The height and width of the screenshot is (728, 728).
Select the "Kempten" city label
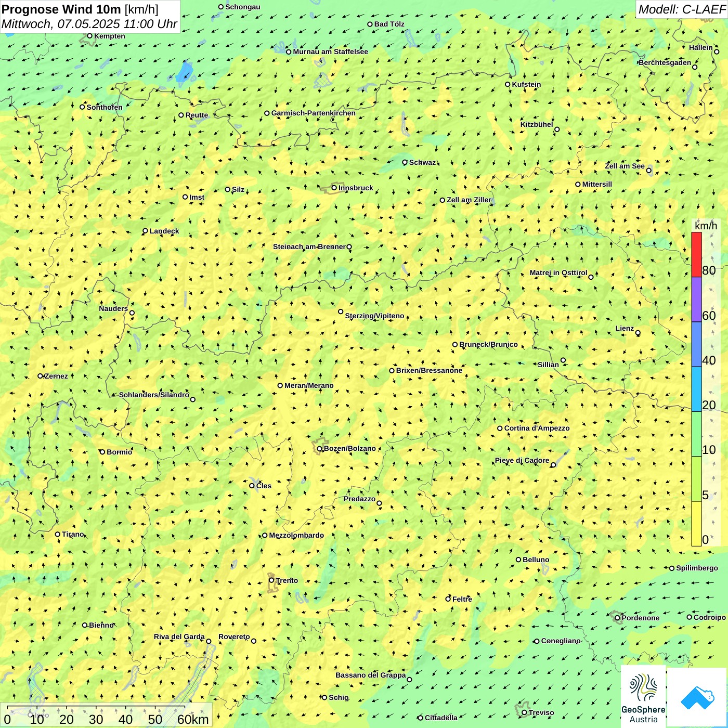[x=110, y=36]
